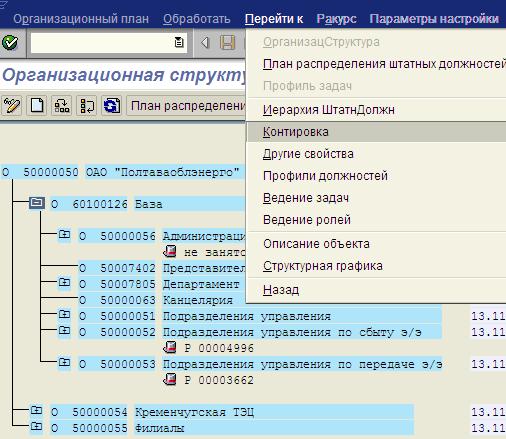Click the План распределения toolbar button
This screenshot has width=506, height=439.
pyautogui.click(x=186, y=106)
